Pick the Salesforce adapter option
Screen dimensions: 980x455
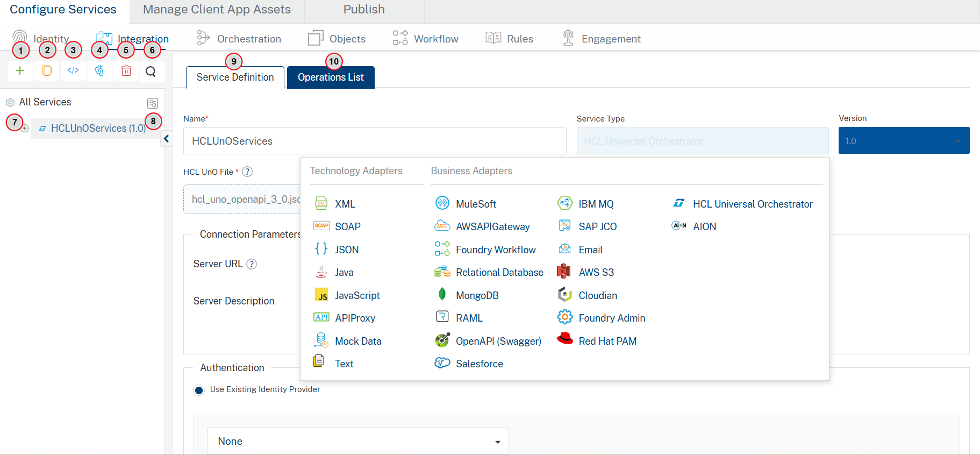[479, 364]
